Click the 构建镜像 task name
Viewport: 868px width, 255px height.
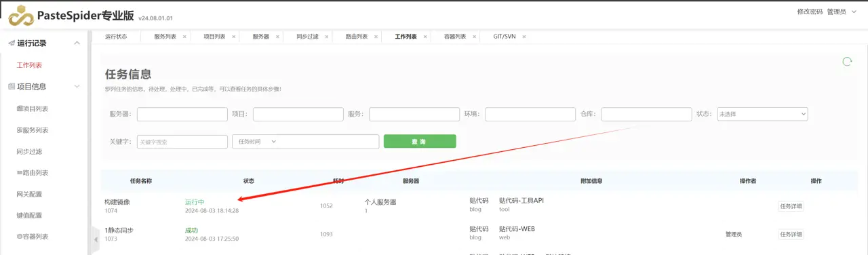(x=117, y=202)
